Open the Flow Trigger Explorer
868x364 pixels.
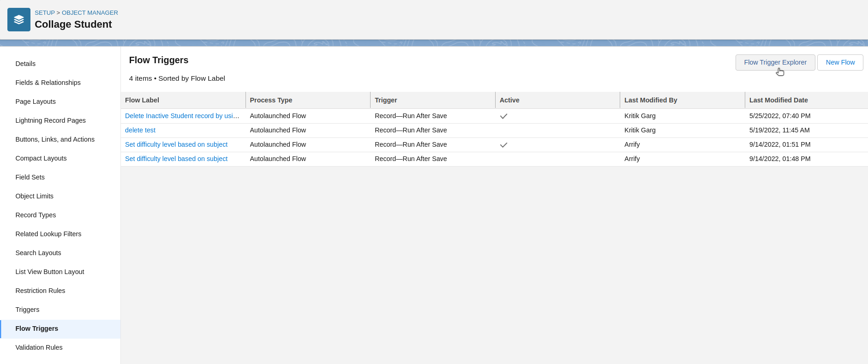[775, 62]
